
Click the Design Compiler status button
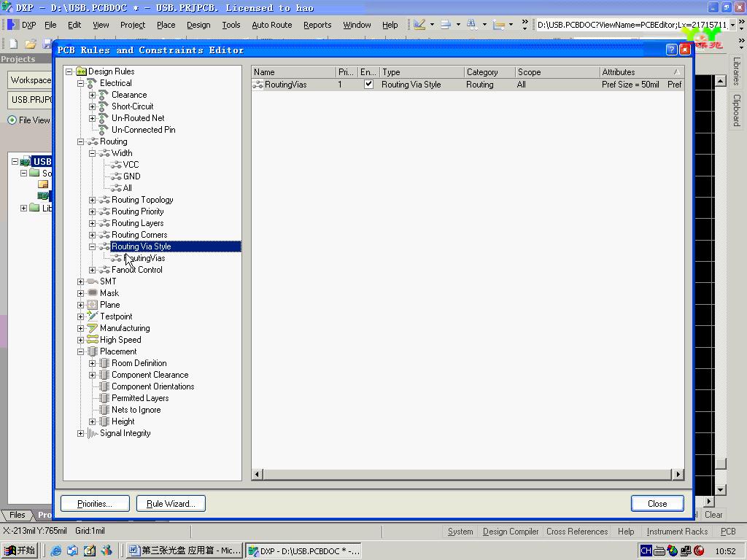pos(511,532)
